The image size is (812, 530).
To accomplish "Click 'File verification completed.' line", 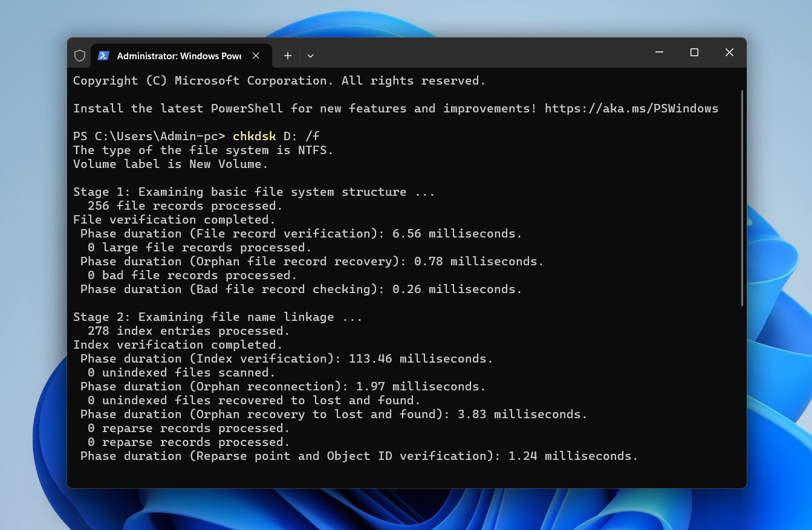I will pyautogui.click(x=174, y=220).
